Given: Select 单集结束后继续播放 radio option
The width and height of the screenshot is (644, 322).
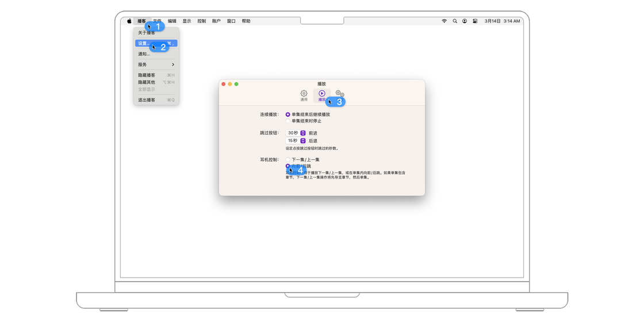Looking at the screenshot, I should 288,114.
